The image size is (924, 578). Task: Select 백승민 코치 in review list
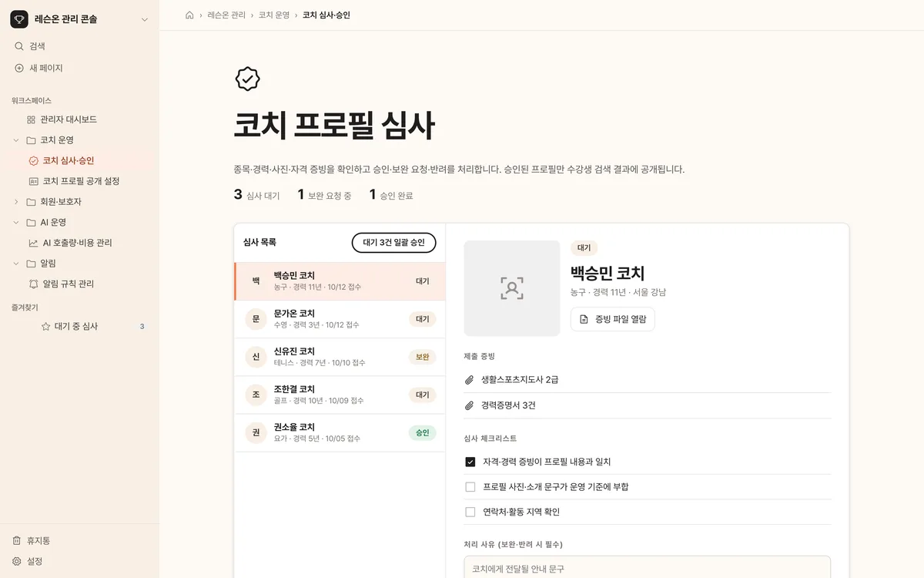coord(340,281)
